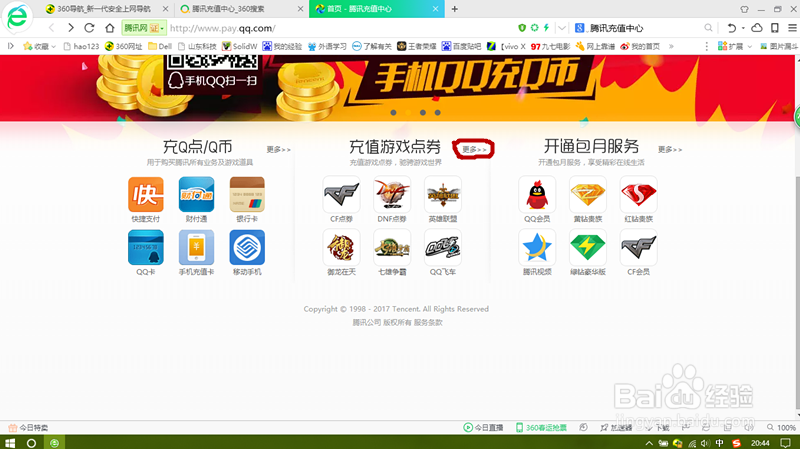Viewport: 800px width, 449px height.
Task: Switch to 腾讯充值中心_360搜索 tab
Action: [242, 9]
